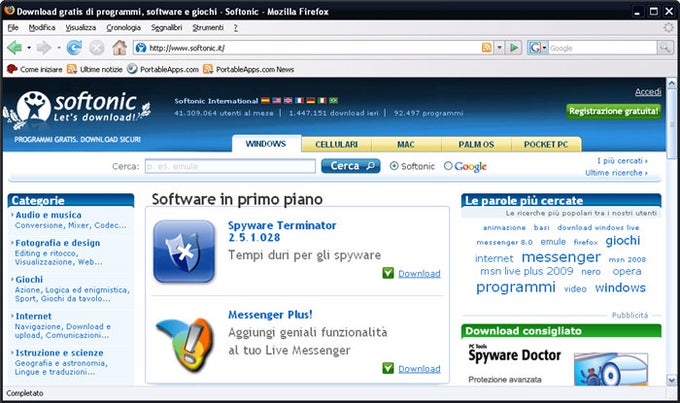This screenshot has width=680, height=403.
Task: Select the French flag under Softonic International
Action: point(299,100)
